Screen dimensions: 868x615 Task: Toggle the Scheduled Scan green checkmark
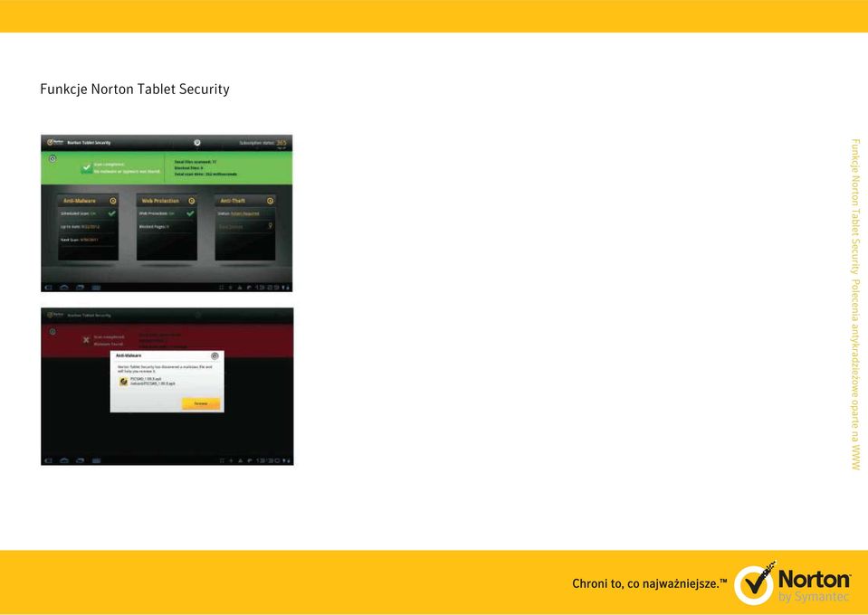coord(112,213)
